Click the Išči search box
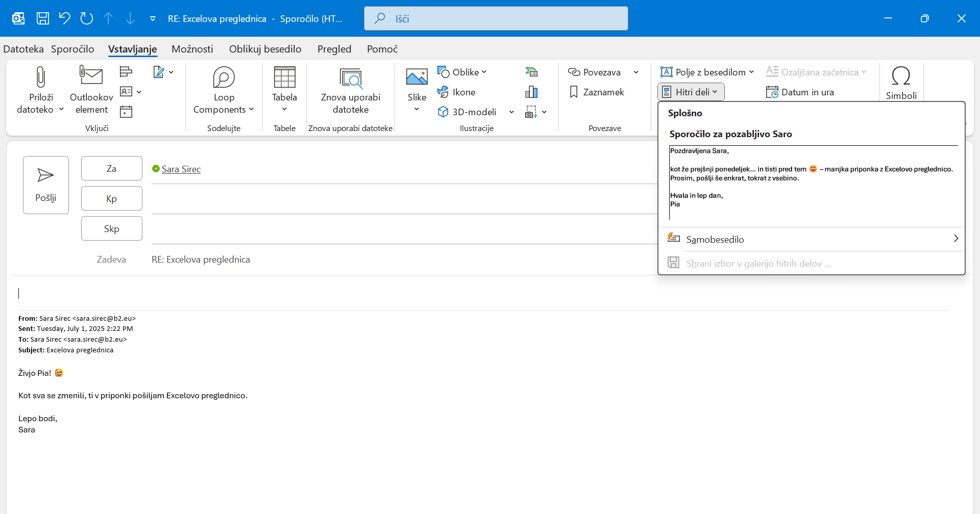The height and width of the screenshot is (514, 980). (496, 18)
